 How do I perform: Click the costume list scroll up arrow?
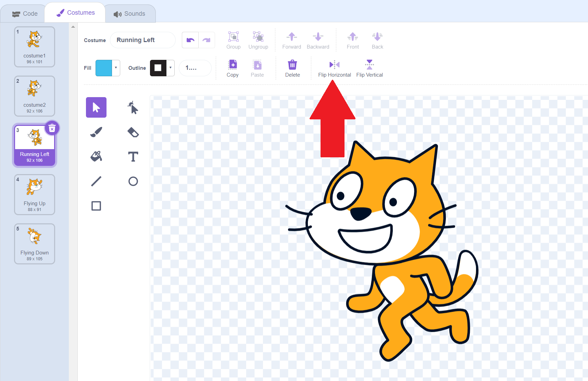pos(73,27)
